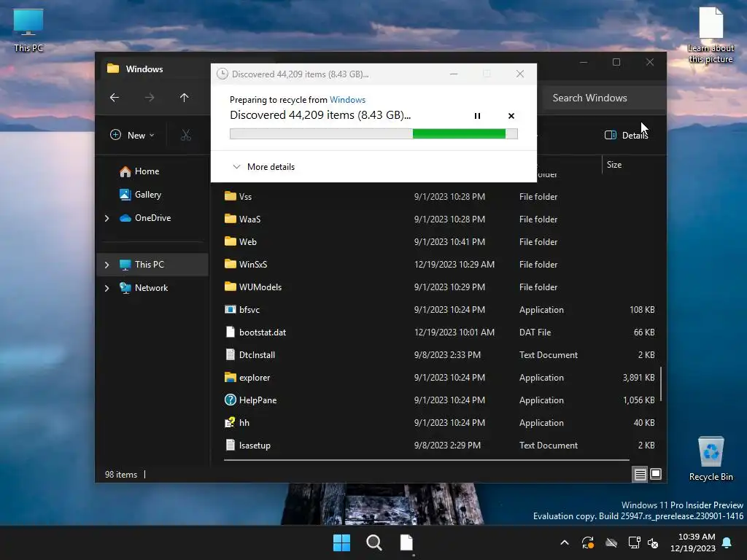The image size is (747, 560).
Task: Click the DAT File type cell
Action: pos(535,332)
